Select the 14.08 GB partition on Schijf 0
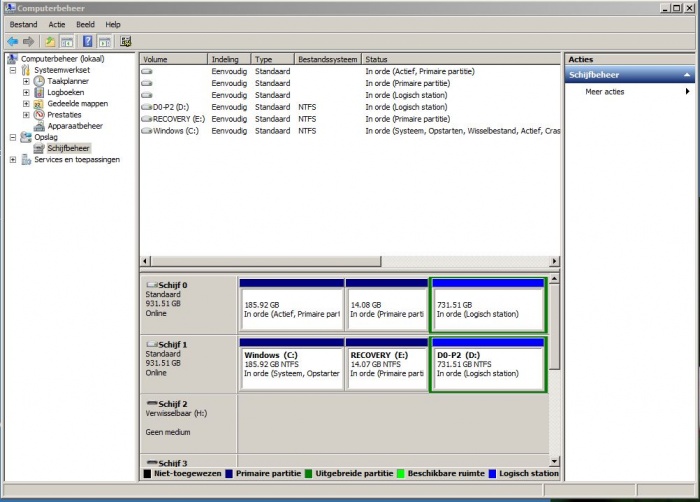Image resolution: width=700 pixels, height=502 pixels. [386, 309]
